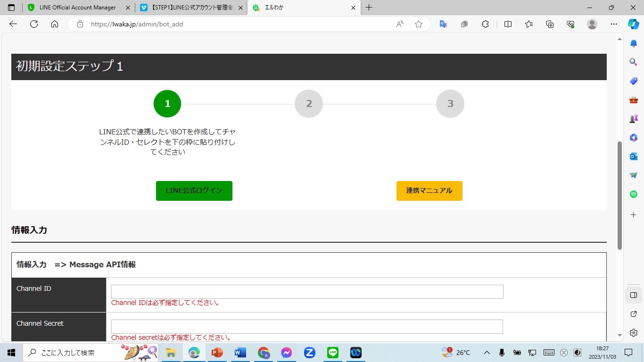The image size is (644, 362).
Task: Switch to LINE Official Account Manager tab
Action: (79, 8)
